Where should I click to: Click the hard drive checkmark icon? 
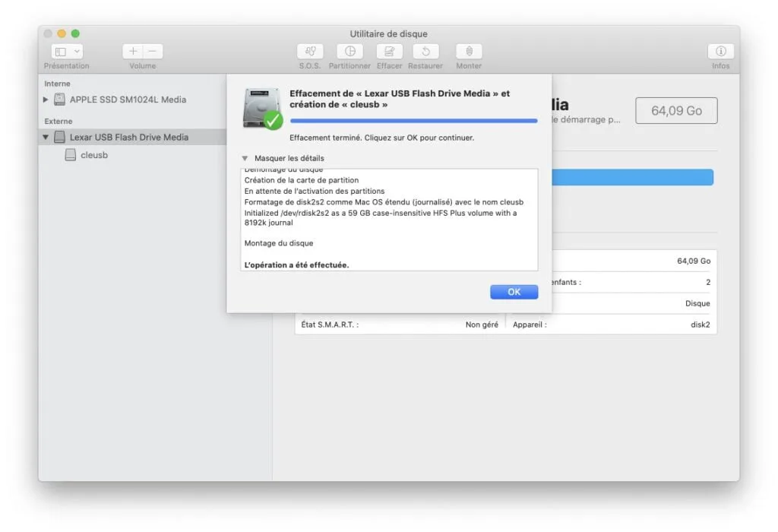[x=262, y=109]
